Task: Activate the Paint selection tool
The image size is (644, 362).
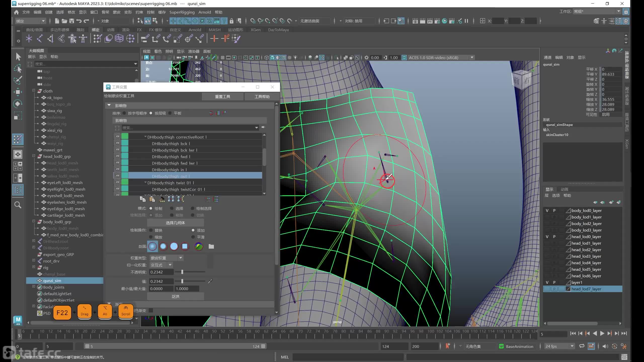Action: pyautogui.click(x=18, y=80)
